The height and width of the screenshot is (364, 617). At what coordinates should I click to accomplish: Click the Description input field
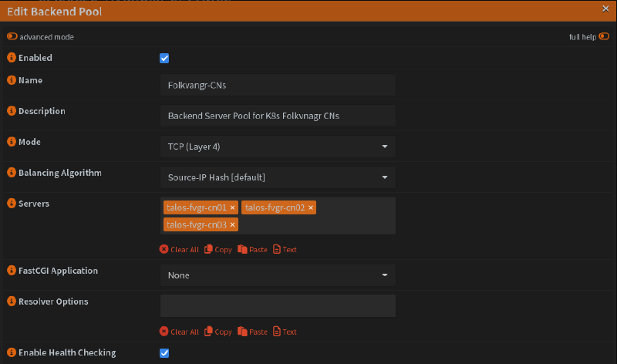(278, 116)
